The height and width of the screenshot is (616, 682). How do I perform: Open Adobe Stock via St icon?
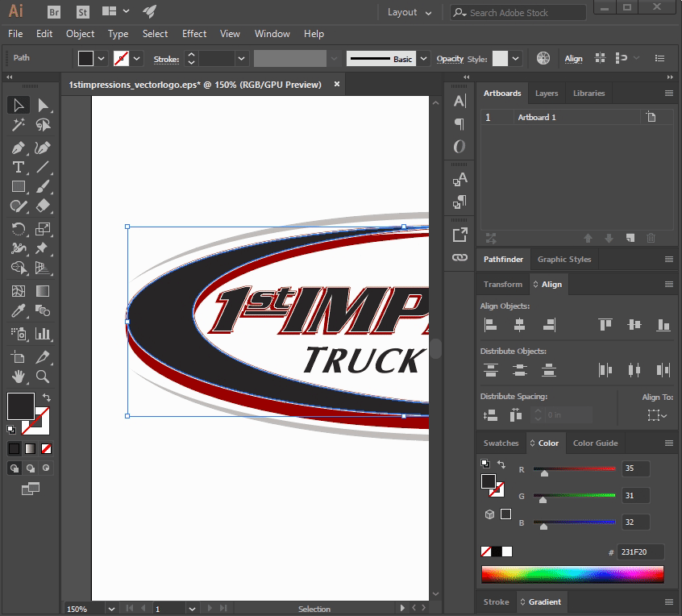tap(83, 12)
